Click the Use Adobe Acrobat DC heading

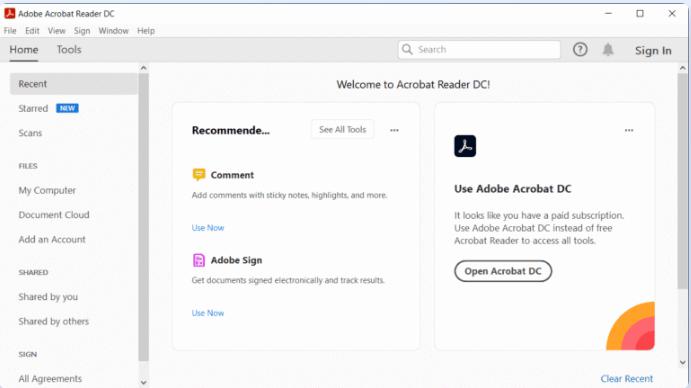[513, 189]
